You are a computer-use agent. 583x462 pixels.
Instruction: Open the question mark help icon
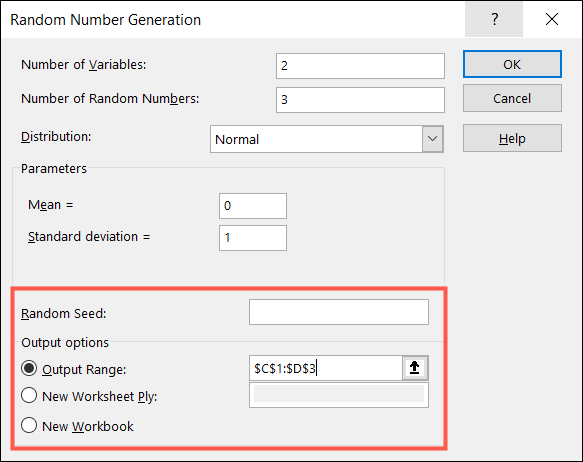click(494, 19)
